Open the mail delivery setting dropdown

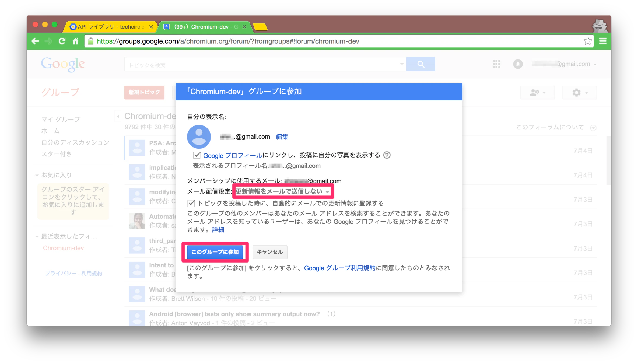[282, 191]
